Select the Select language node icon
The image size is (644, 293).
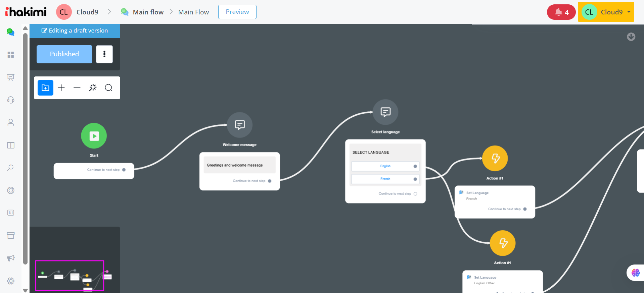(x=385, y=112)
